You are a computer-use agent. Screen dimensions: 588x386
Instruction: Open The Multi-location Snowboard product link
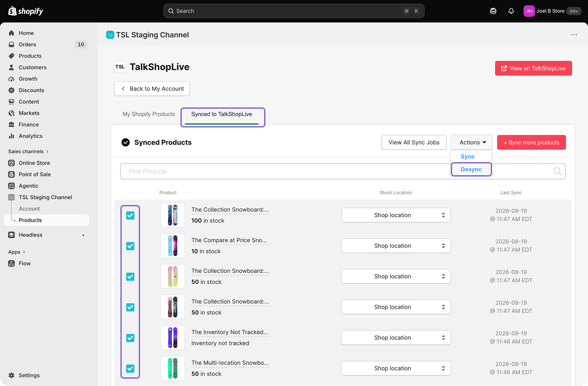pyautogui.click(x=230, y=363)
